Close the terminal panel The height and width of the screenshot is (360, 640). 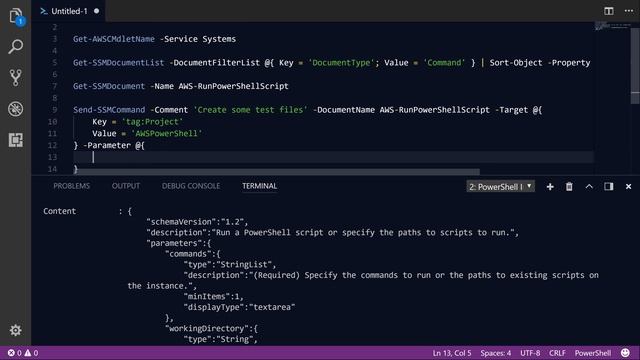tap(628, 187)
